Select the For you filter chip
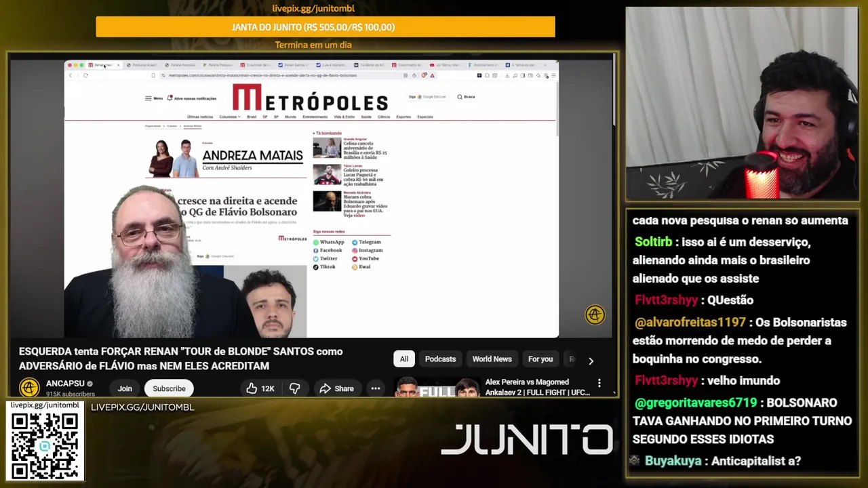The width and height of the screenshot is (868, 488). point(540,359)
